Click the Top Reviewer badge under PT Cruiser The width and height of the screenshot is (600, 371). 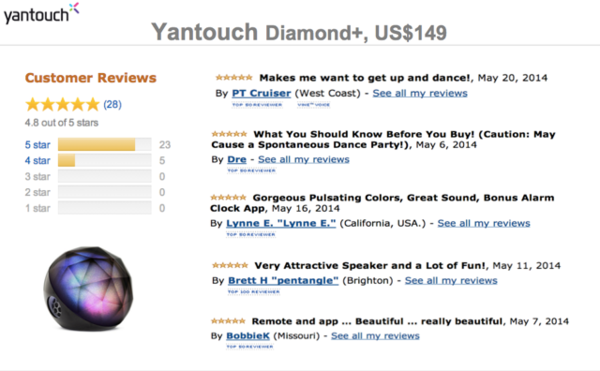(257, 105)
